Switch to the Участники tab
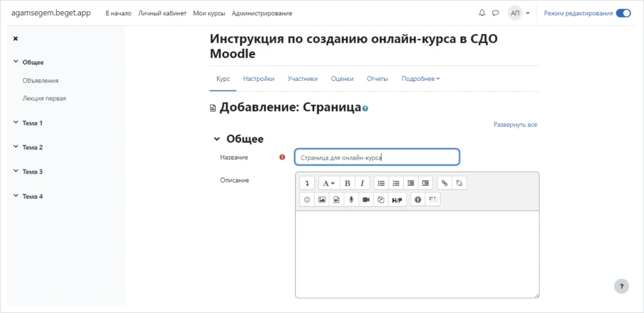644x313 pixels. [x=303, y=79]
